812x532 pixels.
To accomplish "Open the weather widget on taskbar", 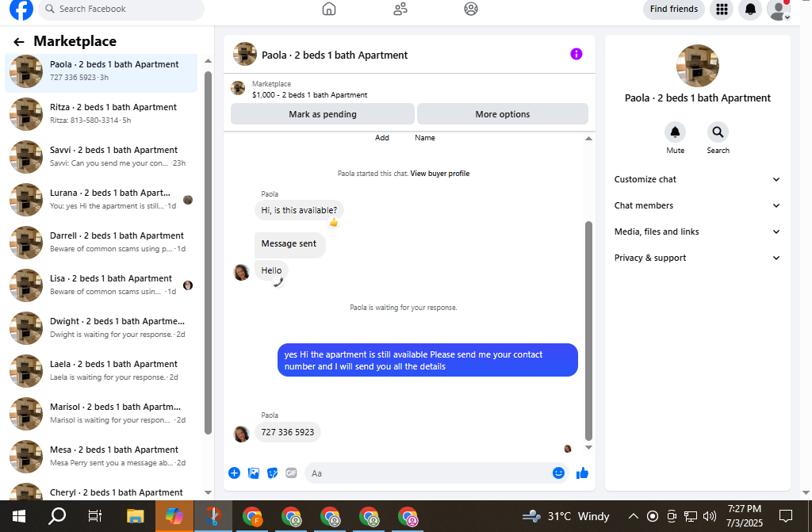I will [x=565, y=516].
